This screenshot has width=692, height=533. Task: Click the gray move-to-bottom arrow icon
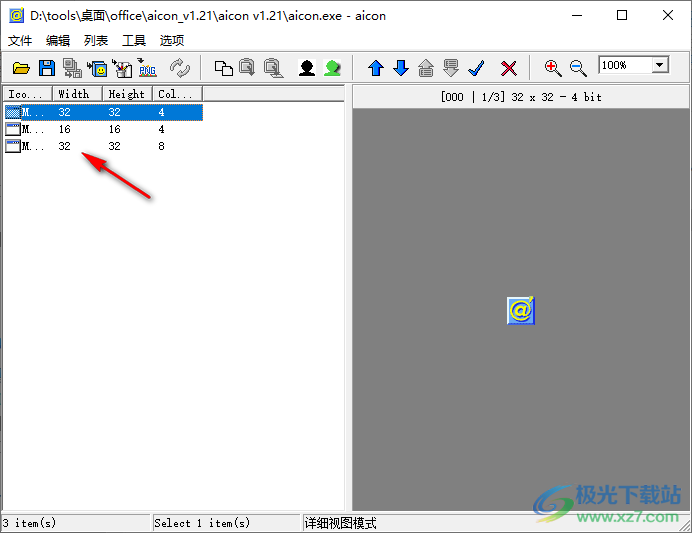click(451, 68)
